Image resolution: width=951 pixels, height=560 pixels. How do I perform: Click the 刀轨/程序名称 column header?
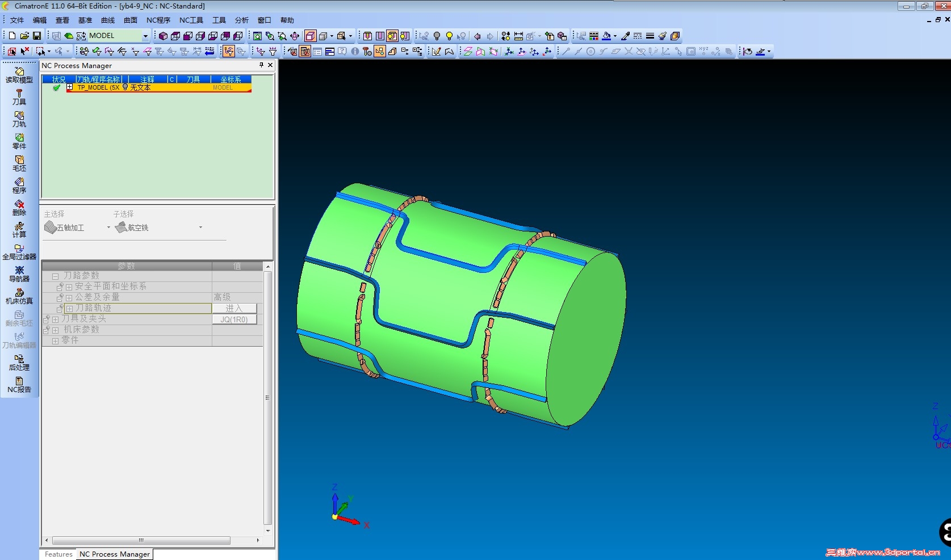pyautogui.click(x=99, y=79)
